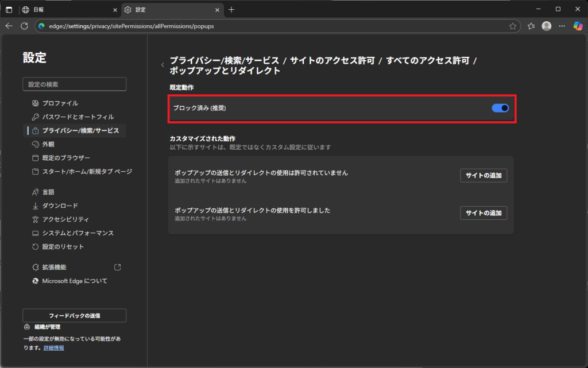The height and width of the screenshot is (368, 588).
Task: Click the tab actions icon at top-left
Action: click(x=9, y=10)
